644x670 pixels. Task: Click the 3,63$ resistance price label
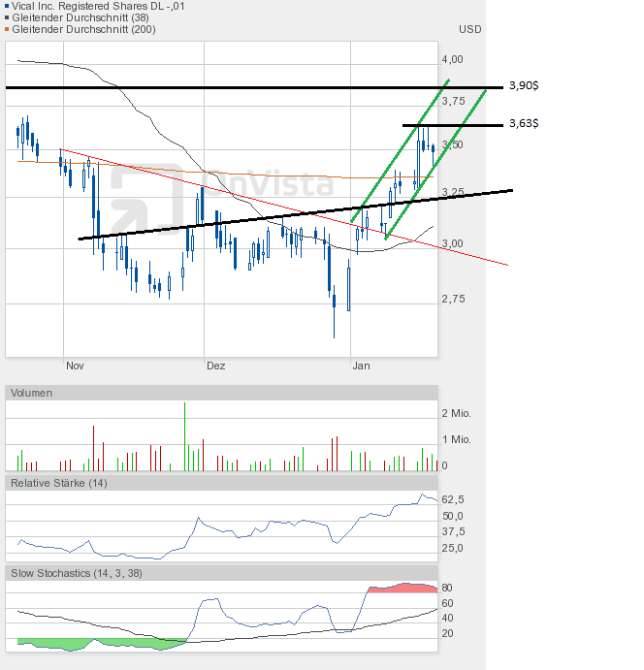[524, 124]
